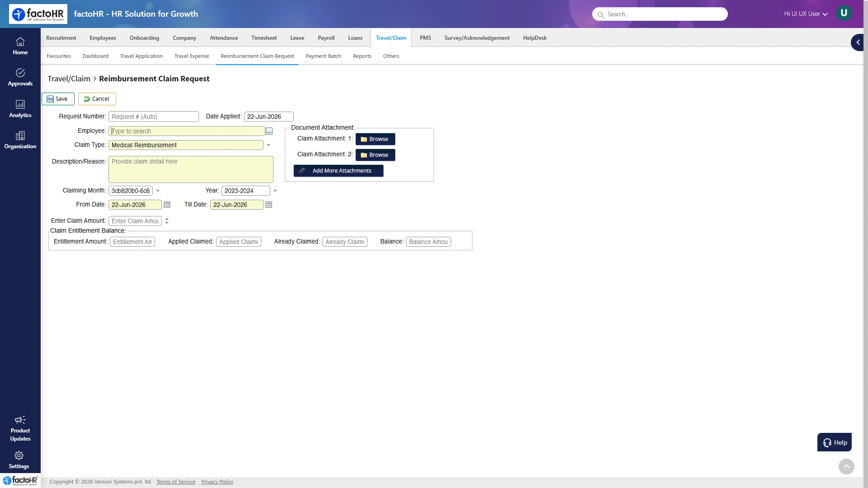Adjust the claim amount spinner arrows

click(167, 221)
